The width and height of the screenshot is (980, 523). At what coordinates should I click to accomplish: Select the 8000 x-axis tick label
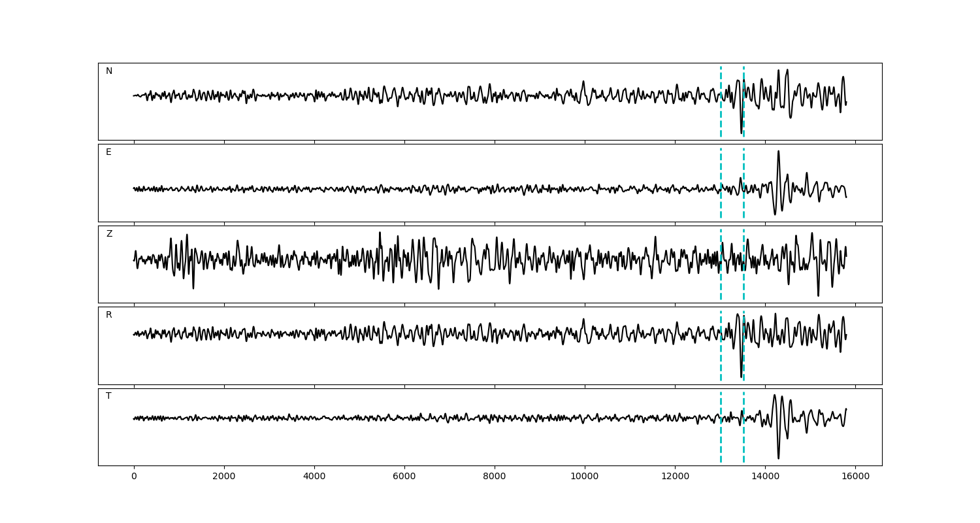495,477
